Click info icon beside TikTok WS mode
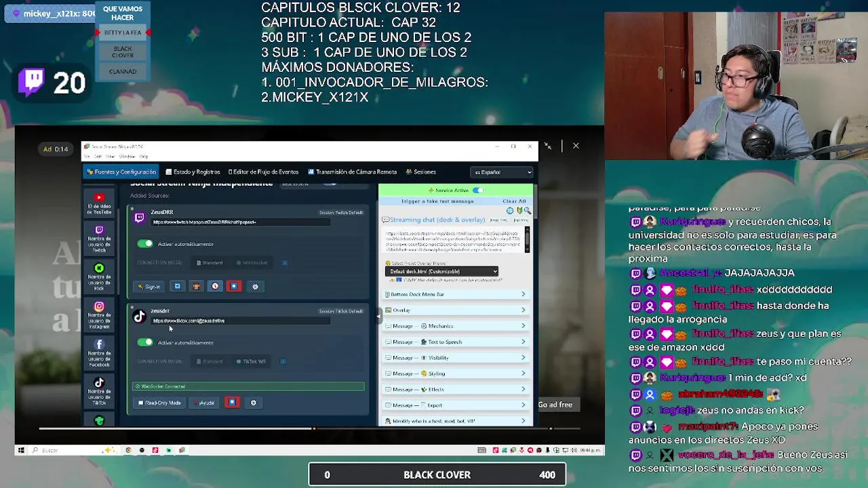 pyautogui.click(x=283, y=361)
